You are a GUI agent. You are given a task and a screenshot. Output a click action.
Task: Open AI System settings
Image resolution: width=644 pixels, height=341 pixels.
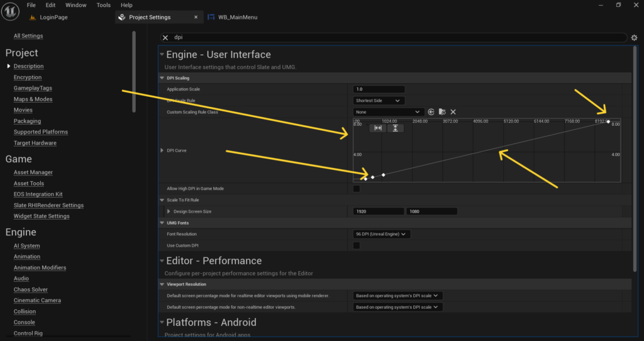click(26, 246)
